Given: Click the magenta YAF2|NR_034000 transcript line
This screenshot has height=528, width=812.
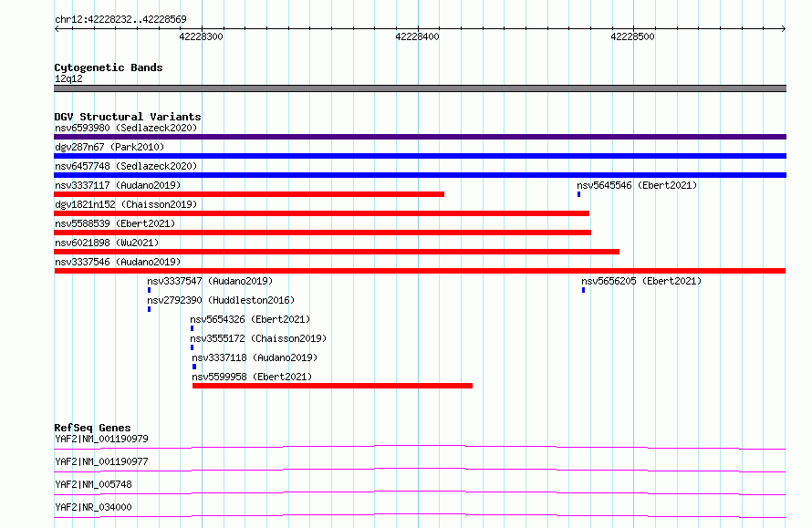Looking at the screenshot, I should [420, 515].
